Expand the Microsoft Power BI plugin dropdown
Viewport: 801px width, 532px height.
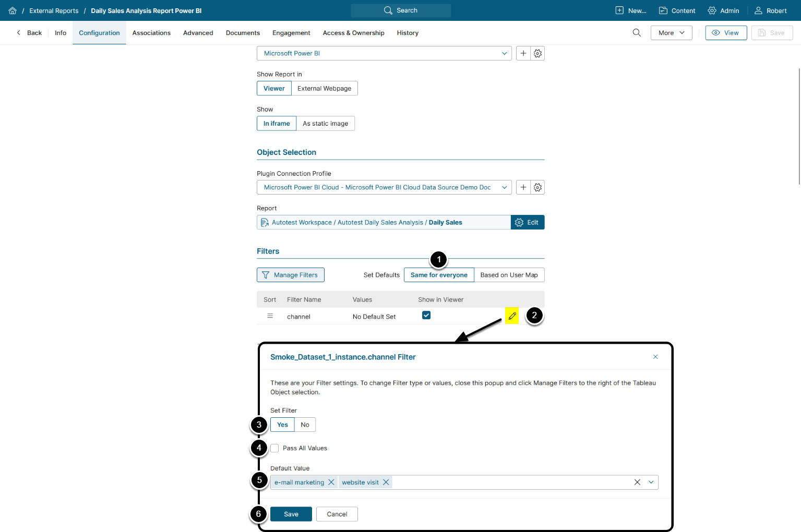(504, 53)
